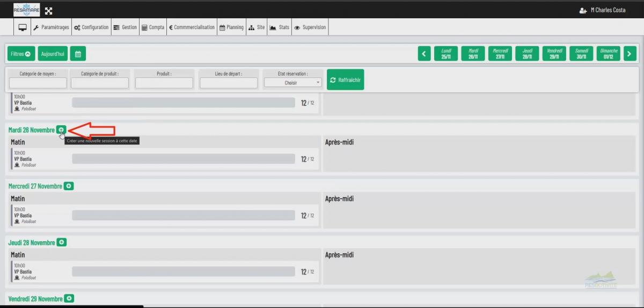Image resolution: width=644 pixels, height=308 pixels.
Task: Open the user account icon beside M Charles Costa
Action: 583,10
